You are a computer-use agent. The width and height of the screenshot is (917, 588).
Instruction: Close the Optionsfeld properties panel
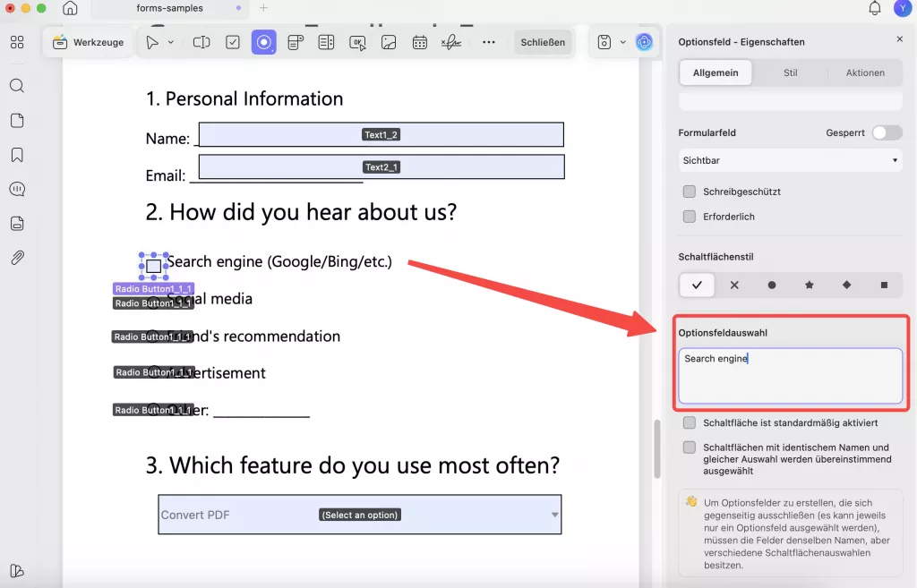899,39
